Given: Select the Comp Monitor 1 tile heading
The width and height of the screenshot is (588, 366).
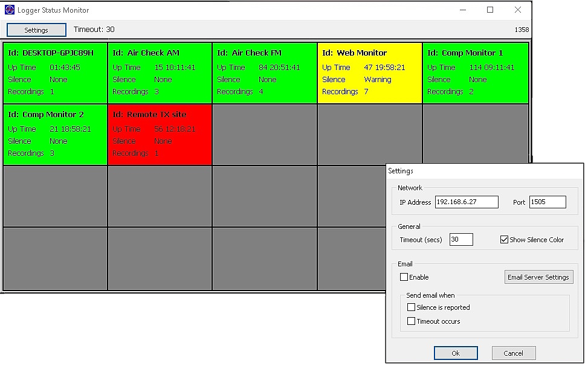Looking at the screenshot, I should click(465, 53).
